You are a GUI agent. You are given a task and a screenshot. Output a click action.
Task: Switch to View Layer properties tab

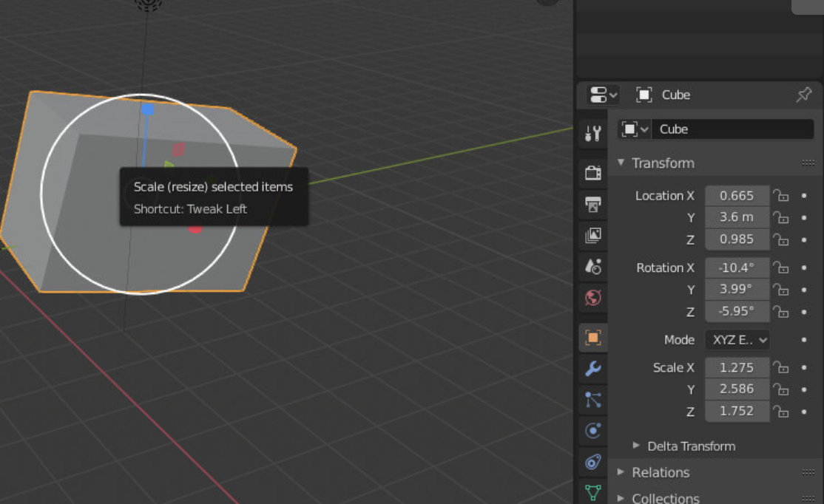click(592, 235)
